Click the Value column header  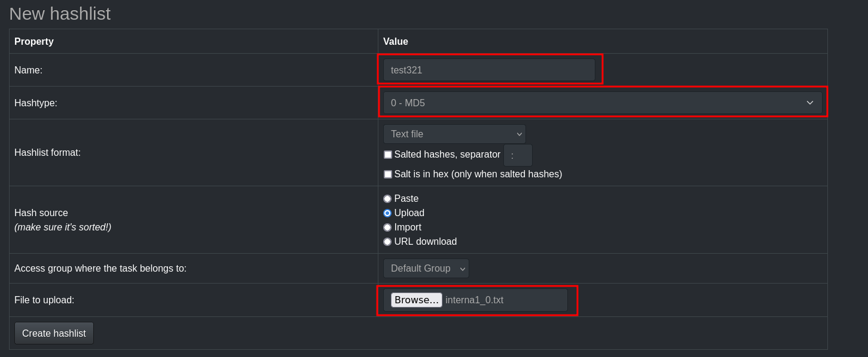pyautogui.click(x=396, y=42)
